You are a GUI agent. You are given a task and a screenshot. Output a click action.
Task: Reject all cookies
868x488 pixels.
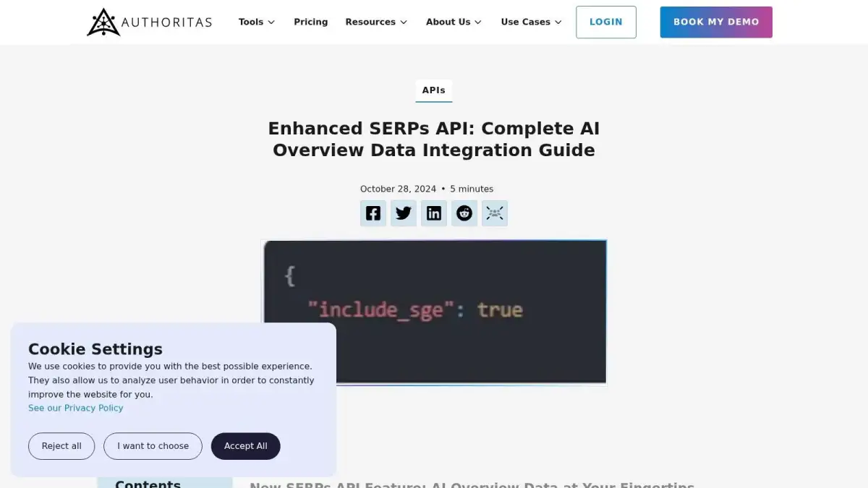coord(61,446)
